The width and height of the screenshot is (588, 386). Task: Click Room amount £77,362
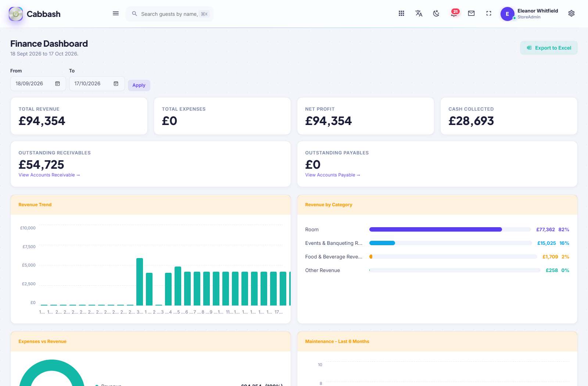coord(545,229)
